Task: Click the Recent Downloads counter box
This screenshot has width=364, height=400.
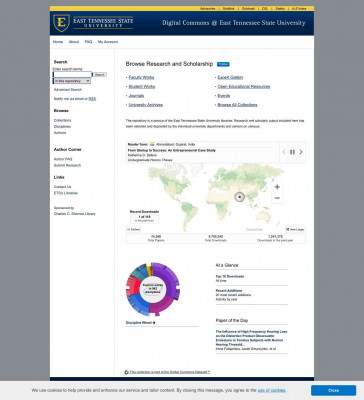Action: 144,219
